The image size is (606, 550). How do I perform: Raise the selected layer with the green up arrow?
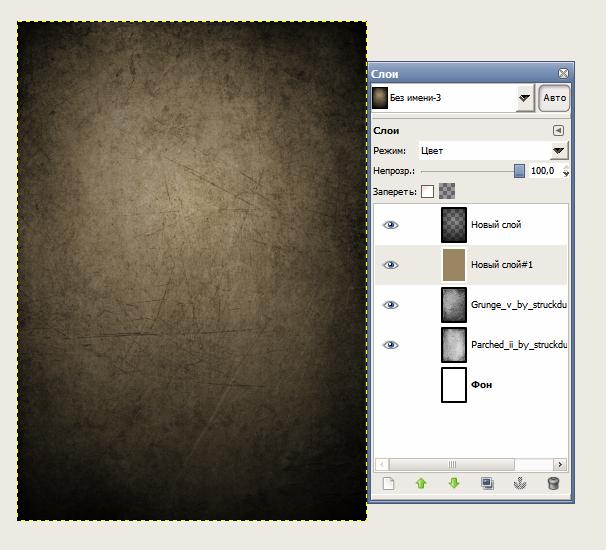[421, 483]
